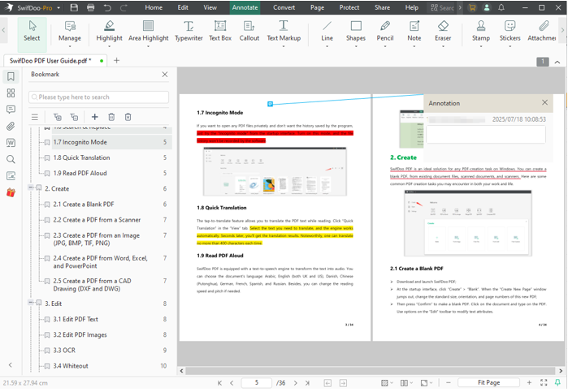The image size is (568, 392).
Task: Open a new tab with plus
Action: point(116,60)
